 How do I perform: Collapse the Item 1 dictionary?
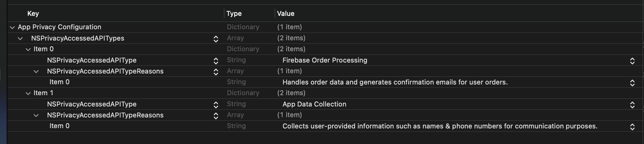coord(28,93)
